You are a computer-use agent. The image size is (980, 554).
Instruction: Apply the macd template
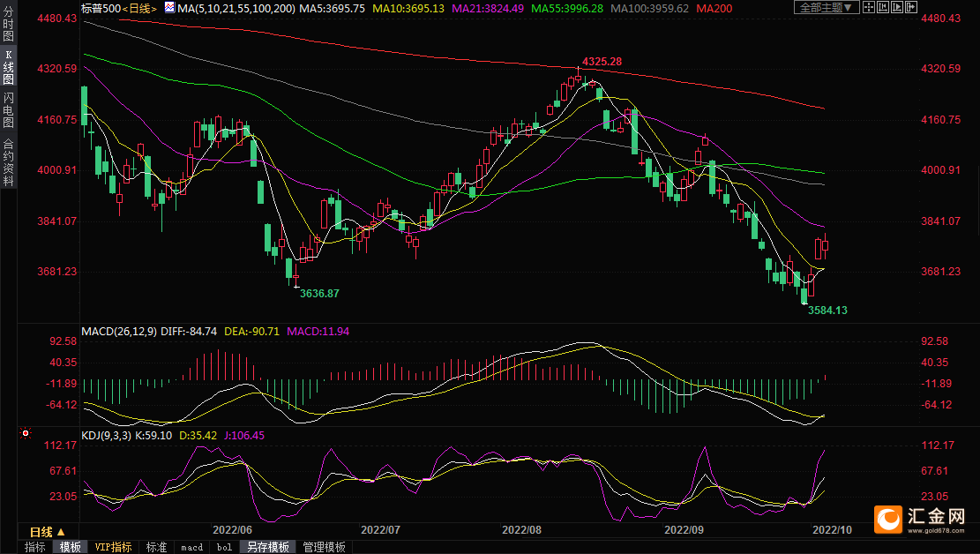click(x=192, y=547)
